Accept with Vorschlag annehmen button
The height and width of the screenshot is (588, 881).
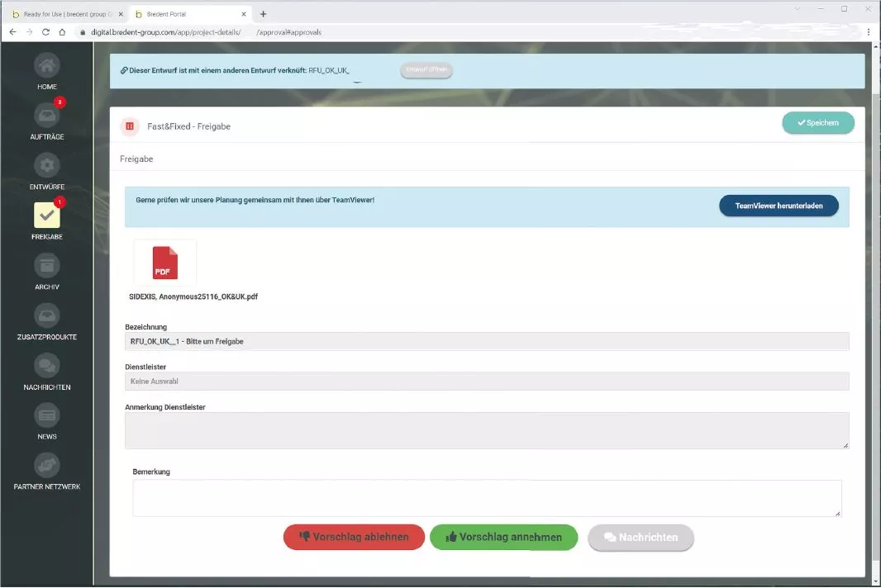[x=503, y=537]
